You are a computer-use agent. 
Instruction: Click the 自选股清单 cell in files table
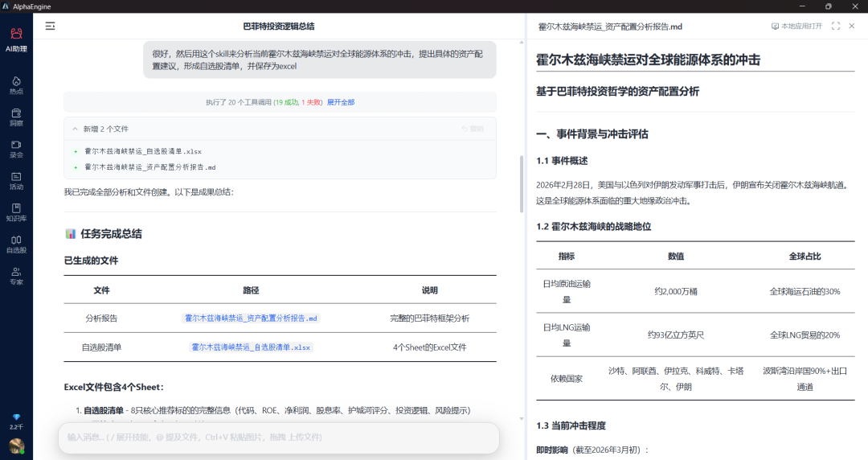coord(101,347)
